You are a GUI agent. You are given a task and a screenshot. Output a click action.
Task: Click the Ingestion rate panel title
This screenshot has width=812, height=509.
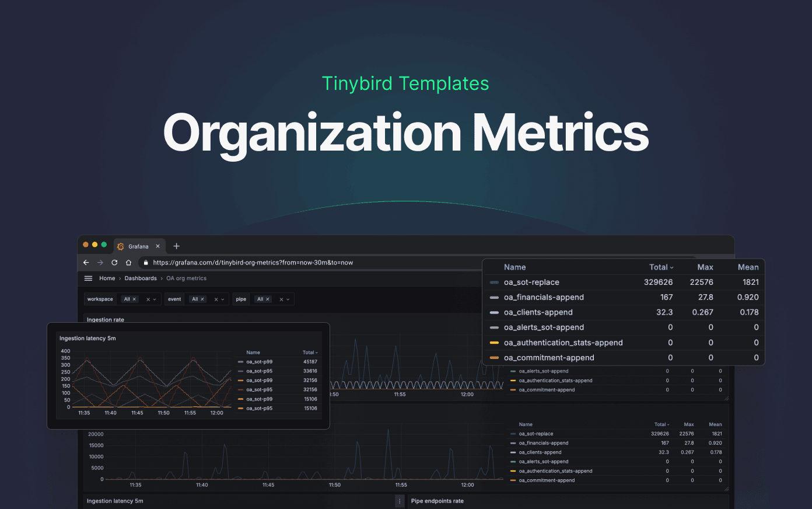(x=106, y=319)
